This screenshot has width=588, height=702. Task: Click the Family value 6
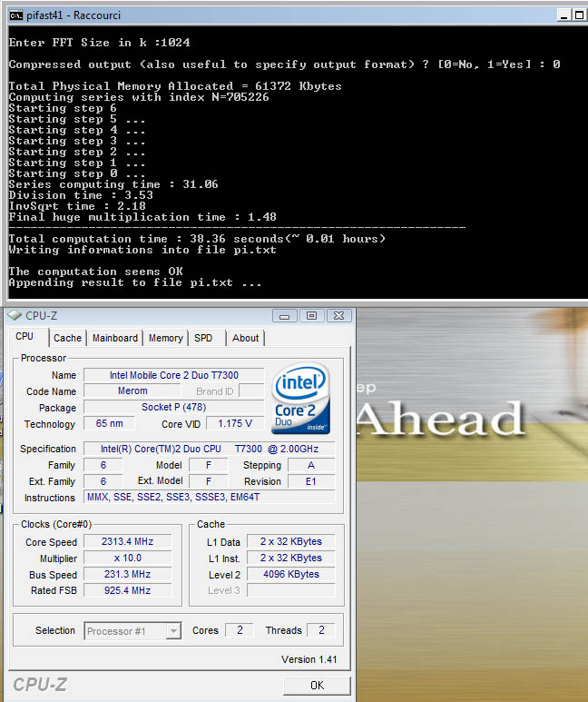point(103,465)
